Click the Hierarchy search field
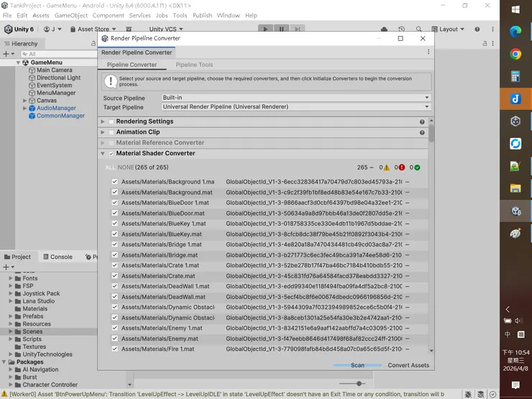 tap(58, 54)
